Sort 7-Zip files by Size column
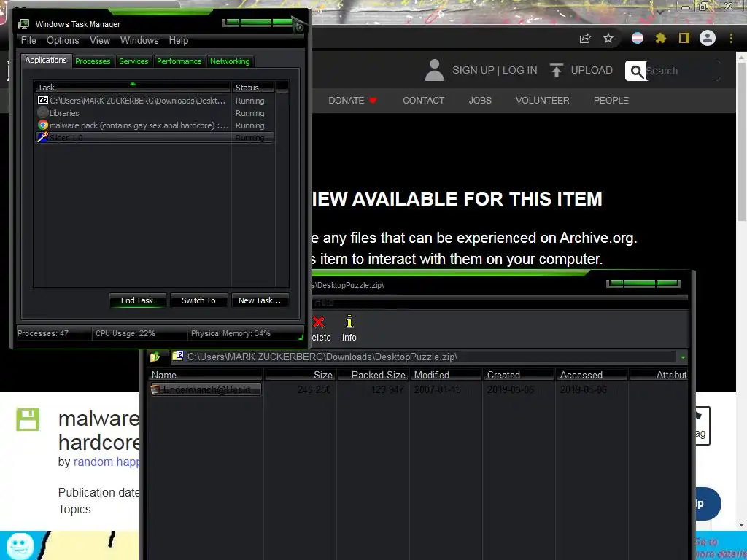The height and width of the screenshot is (560, 747). (x=300, y=375)
